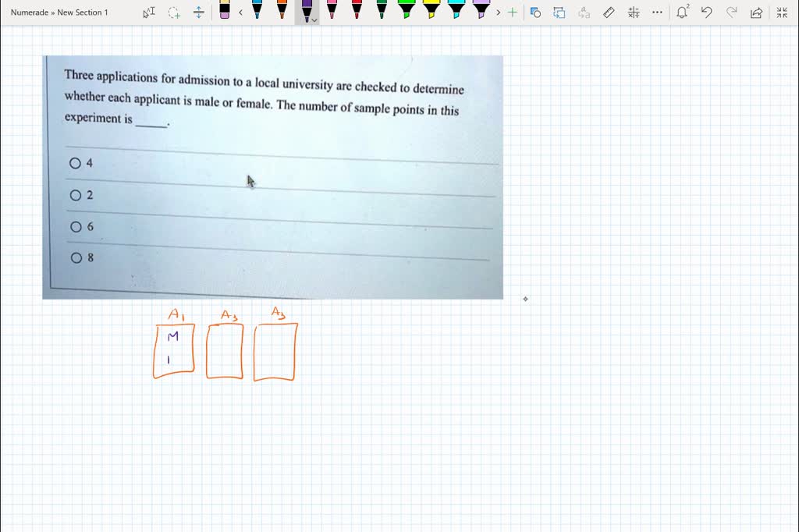Select the cyan highlighter
This screenshot has width=799, height=532.
[x=456, y=9]
